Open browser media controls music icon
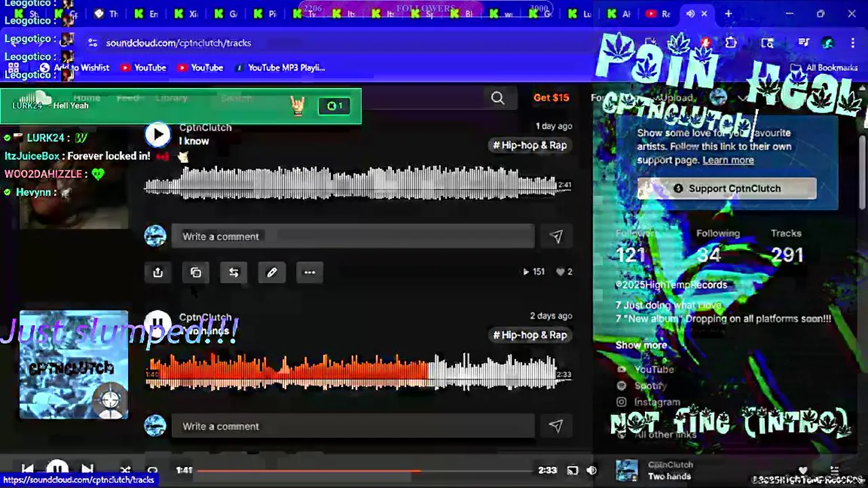The height and width of the screenshot is (488, 868). click(x=804, y=43)
